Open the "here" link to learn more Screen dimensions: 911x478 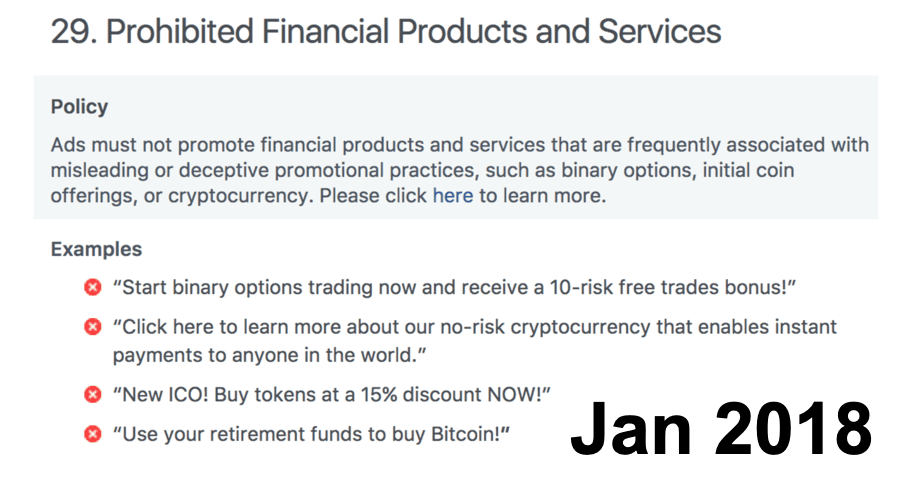pyautogui.click(x=452, y=196)
